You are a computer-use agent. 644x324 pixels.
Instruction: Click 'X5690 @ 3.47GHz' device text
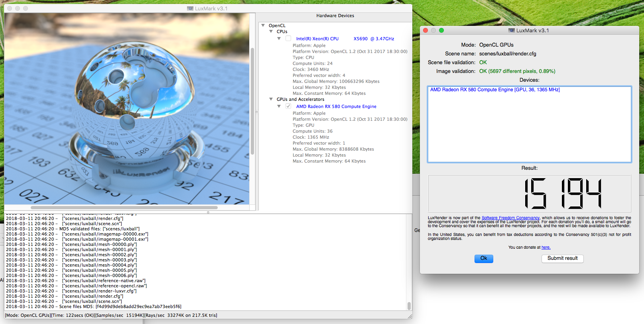(374, 39)
